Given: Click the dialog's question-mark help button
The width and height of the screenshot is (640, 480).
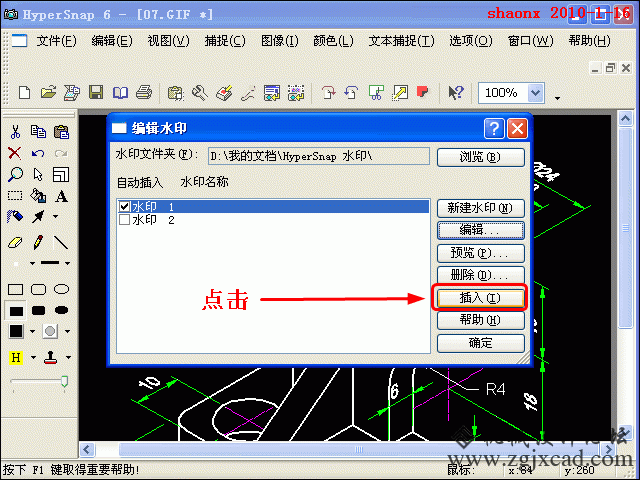Looking at the screenshot, I should (x=494, y=129).
